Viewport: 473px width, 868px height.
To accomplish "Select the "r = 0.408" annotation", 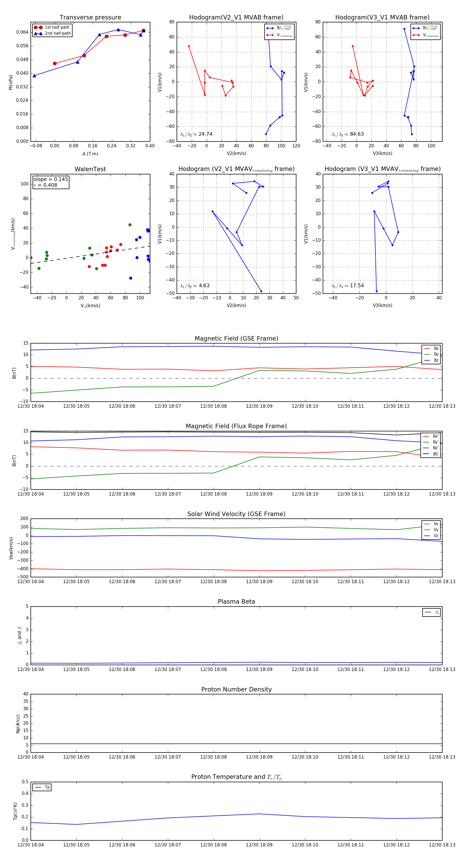I will point(45,185).
